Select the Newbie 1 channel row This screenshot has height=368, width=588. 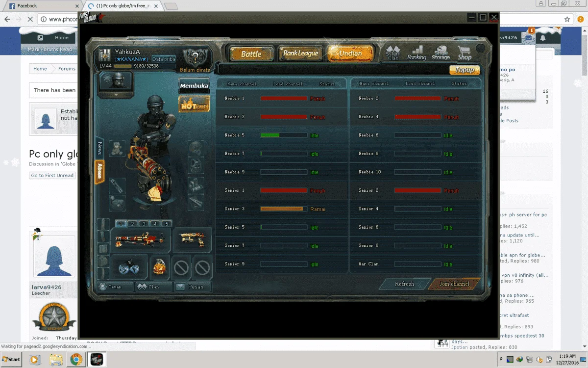click(281, 99)
